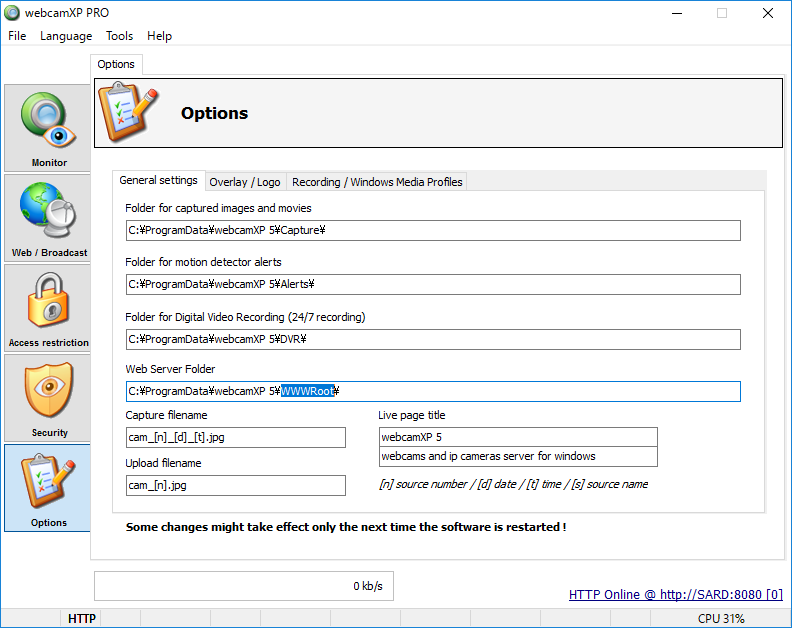Viewport: 792px width, 628px height.
Task: Minimize the webcamXP PRO window
Action: [677, 14]
